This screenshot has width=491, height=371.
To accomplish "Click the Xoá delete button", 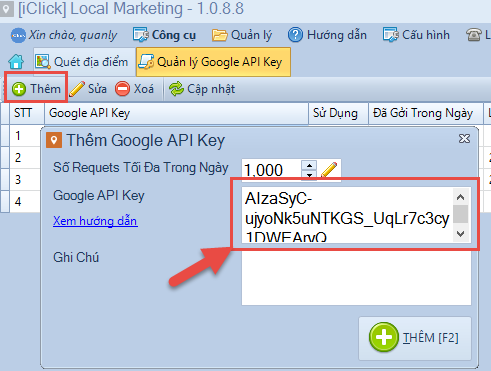I will [x=134, y=89].
